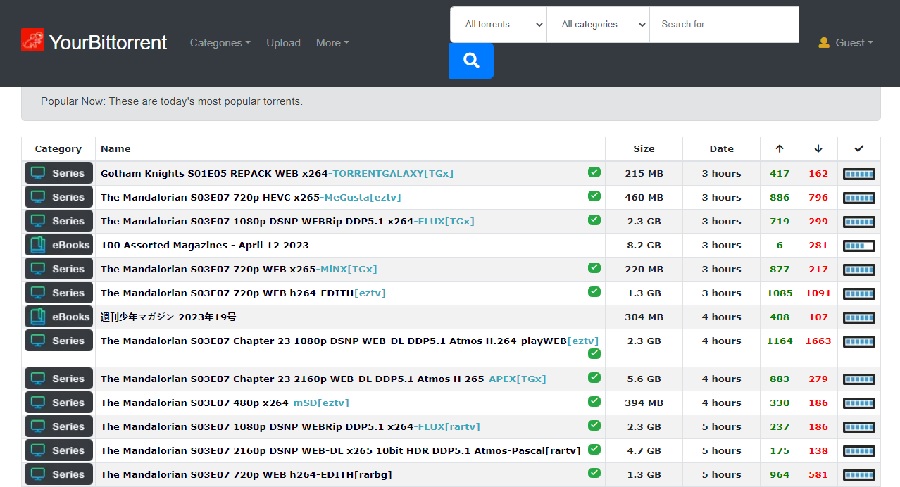Screen dimensions: 900x487
Task: Click verified check on Mandalorian 480p mSD row
Action: click(594, 401)
